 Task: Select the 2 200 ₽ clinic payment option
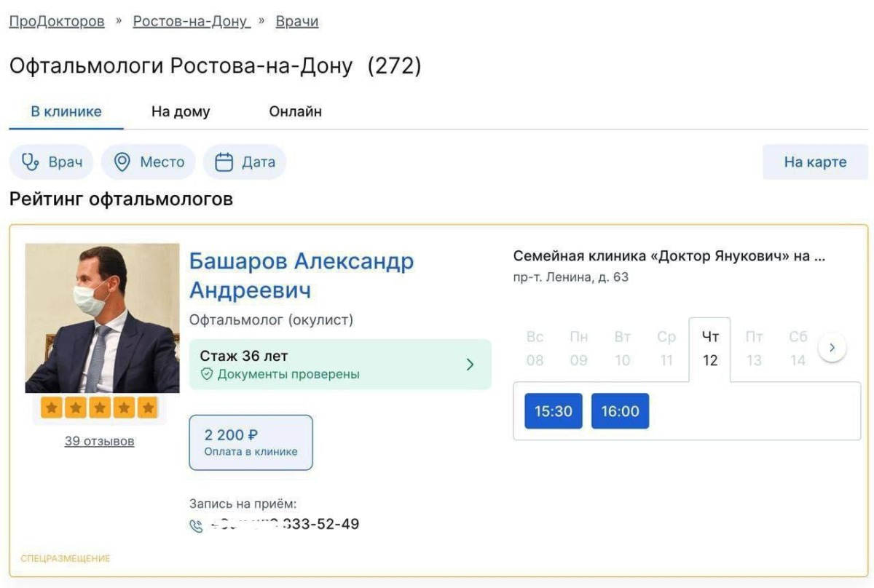(x=251, y=442)
